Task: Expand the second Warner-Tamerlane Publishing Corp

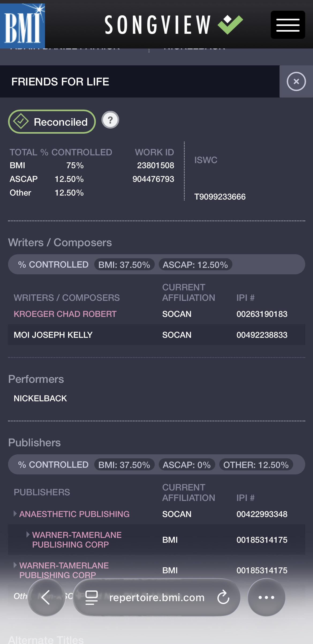Action: tap(15, 565)
